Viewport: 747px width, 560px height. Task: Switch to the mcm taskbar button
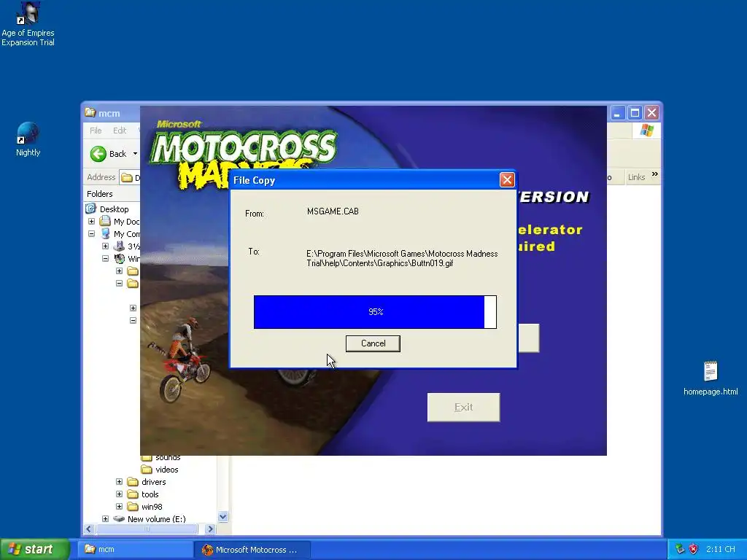coord(136,549)
